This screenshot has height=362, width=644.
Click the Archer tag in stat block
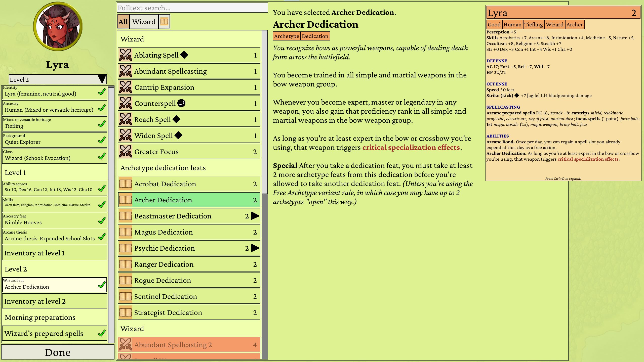coord(575,25)
